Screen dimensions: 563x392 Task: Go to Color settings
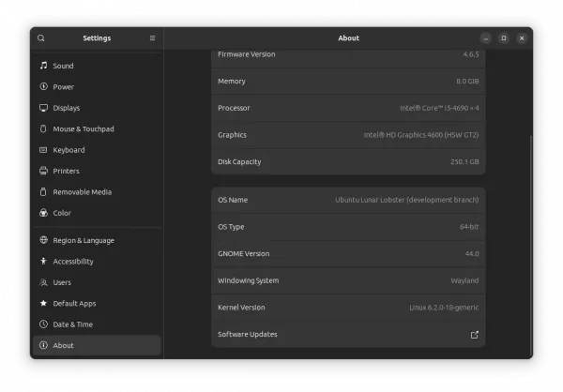(97, 213)
